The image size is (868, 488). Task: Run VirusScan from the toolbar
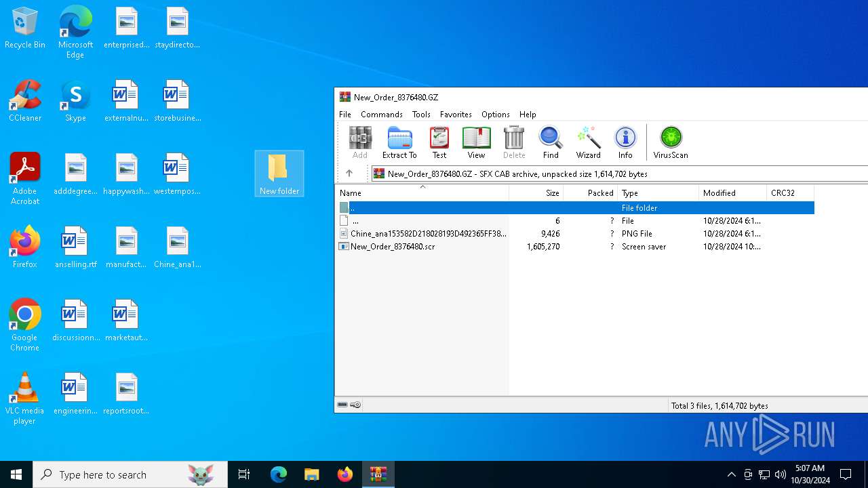click(671, 142)
